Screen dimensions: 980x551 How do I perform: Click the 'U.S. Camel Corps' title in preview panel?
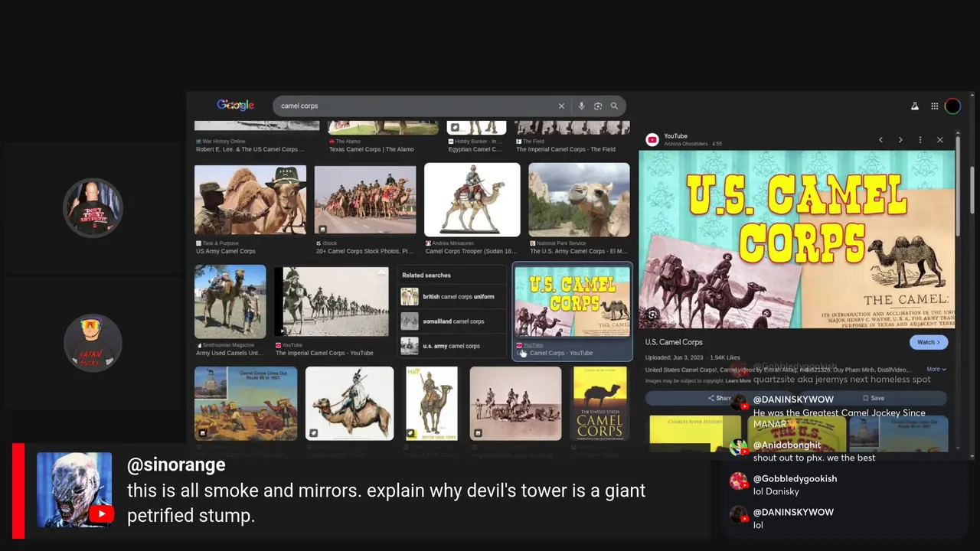coord(674,342)
